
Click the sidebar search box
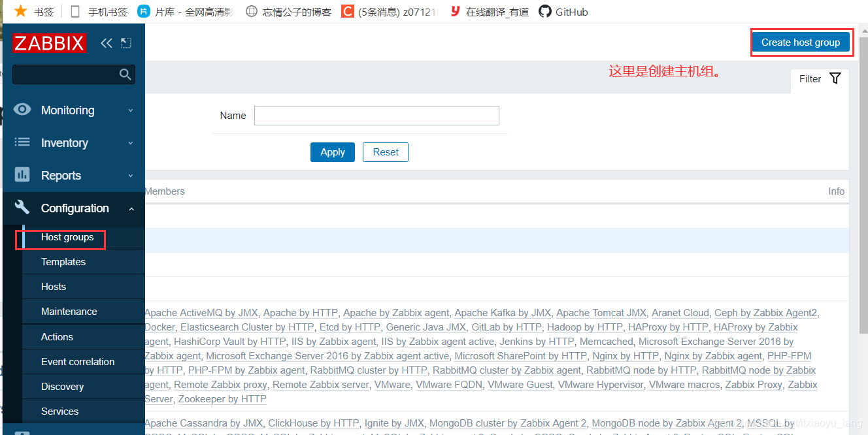(74, 74)
